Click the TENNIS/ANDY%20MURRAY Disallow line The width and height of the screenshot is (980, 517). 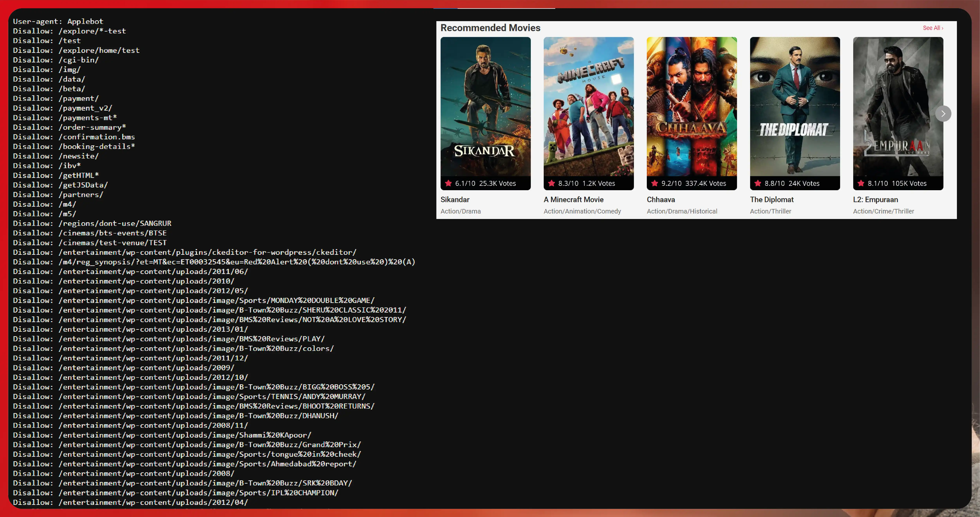coord(189,396)
